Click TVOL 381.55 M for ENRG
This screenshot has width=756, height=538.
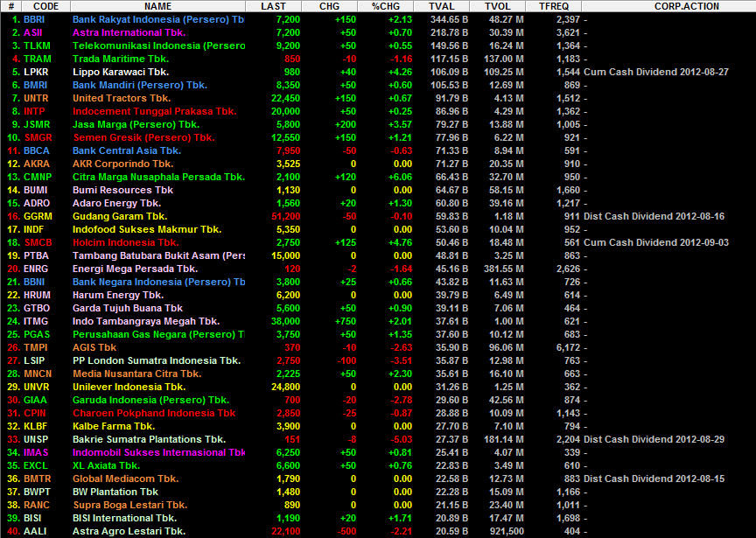(504, 269)
